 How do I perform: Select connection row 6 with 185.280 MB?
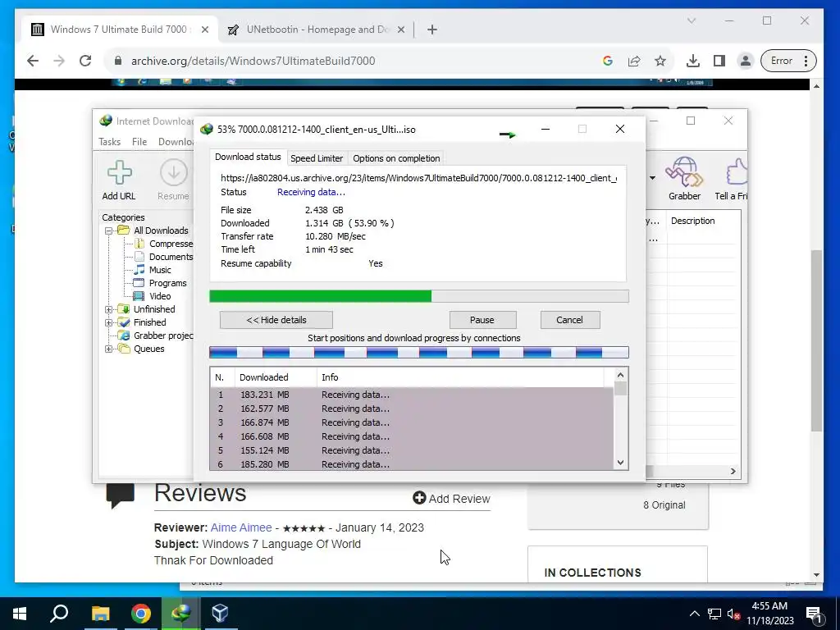tap(412, 464)
